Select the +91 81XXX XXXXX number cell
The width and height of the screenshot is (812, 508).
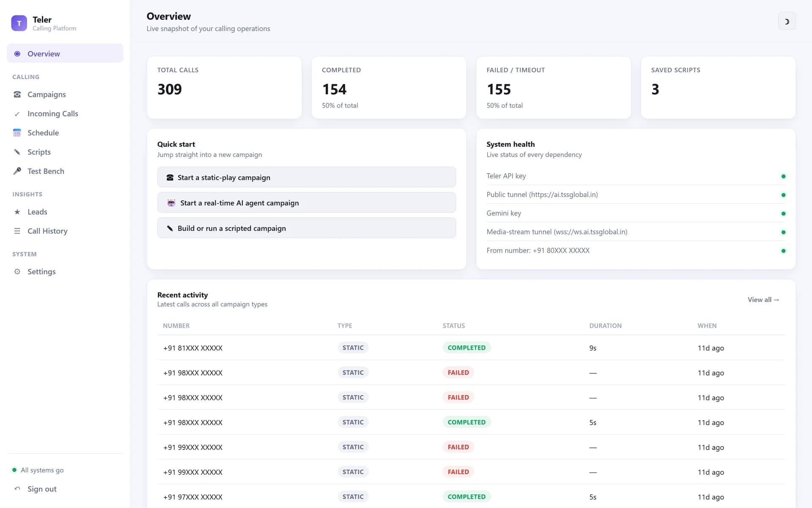click(193, 348)
